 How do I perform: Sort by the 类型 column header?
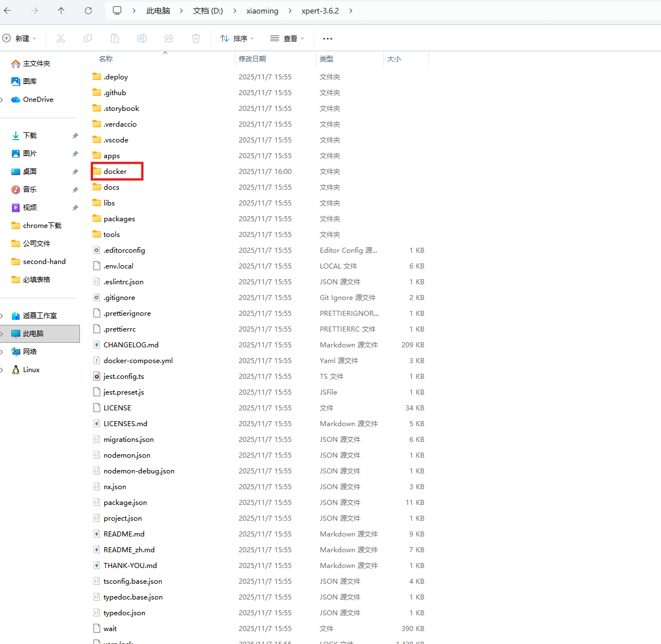point(327,59)
